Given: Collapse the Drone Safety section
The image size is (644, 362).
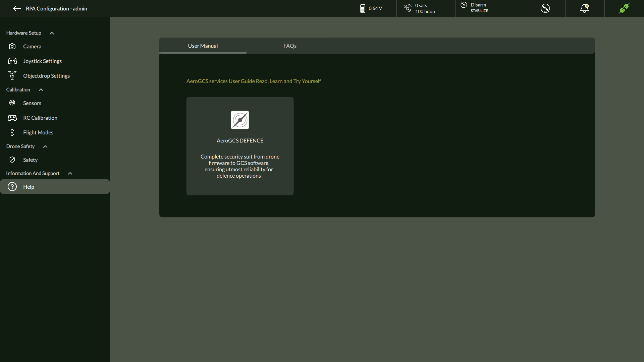Looking at the screenshot, I should pos(45,146).
